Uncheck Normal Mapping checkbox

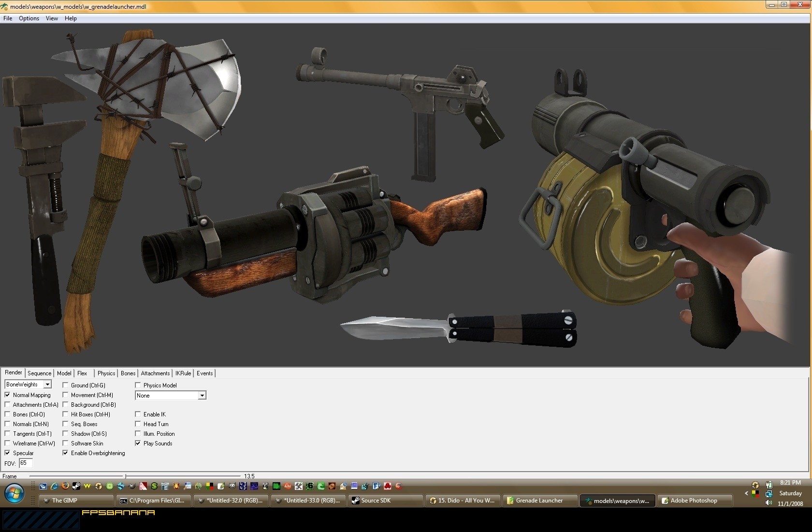click(x=7, y=395)
